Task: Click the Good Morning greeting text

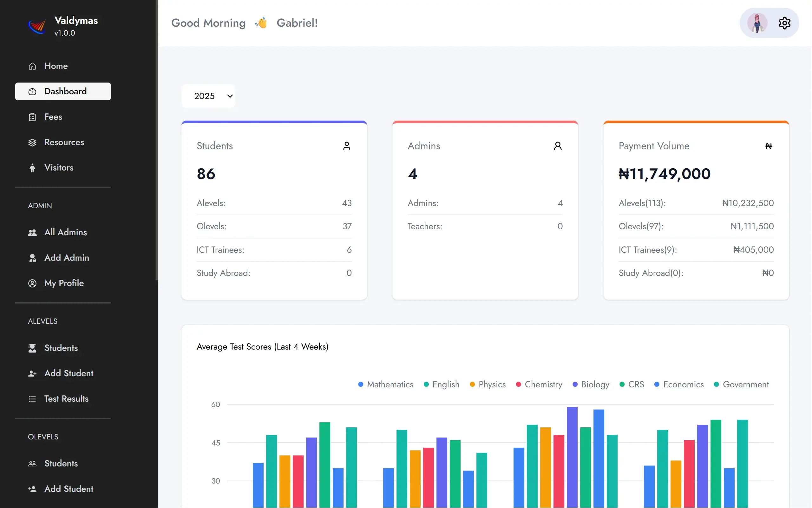Action: point(208,23)
